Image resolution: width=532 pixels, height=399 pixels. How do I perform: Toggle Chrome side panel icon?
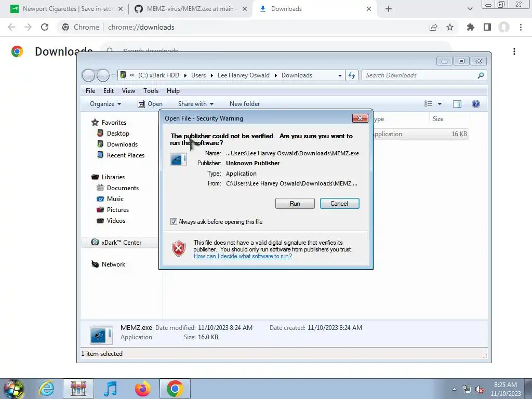point(487,27)
